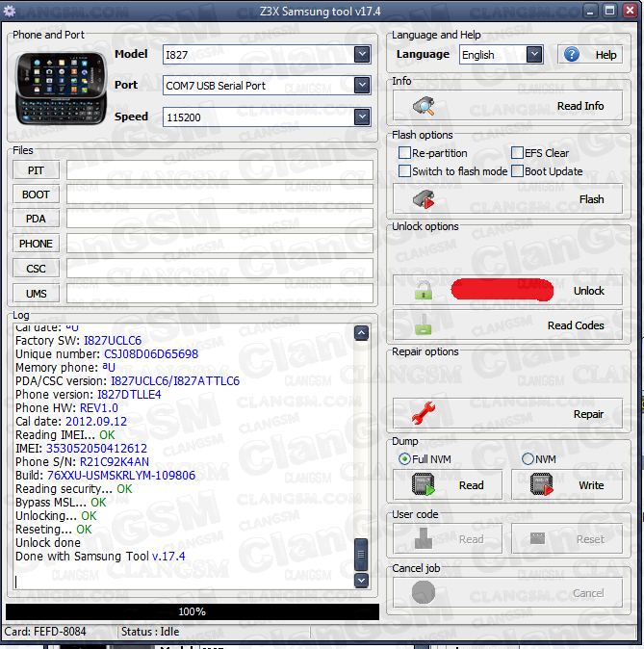Screen dimensions: 644x649
Task: Tick the Boot Update checkbox
Action: coord(517,171)
